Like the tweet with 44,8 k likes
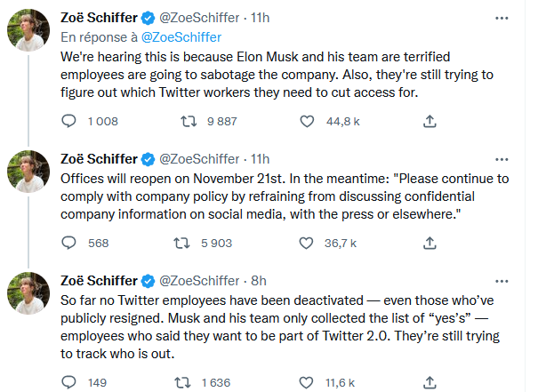The width and height of the screenshot is (538, 392). pyautogui.click(x=307, y=121)
